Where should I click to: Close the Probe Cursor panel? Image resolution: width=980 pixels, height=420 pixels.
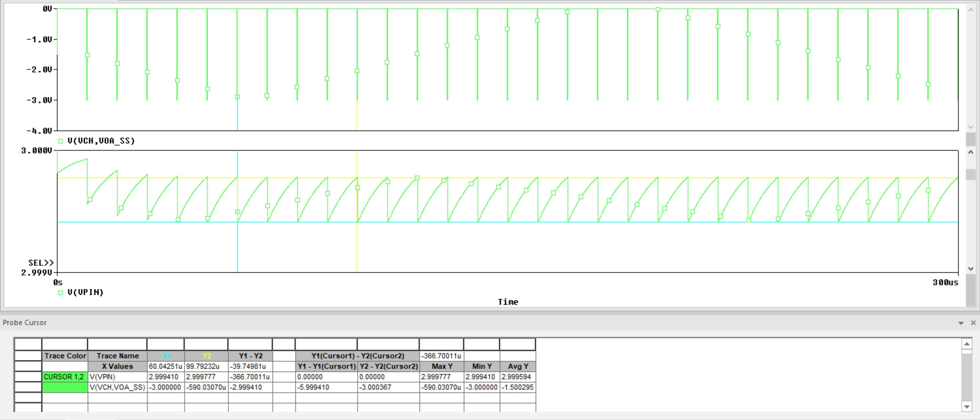pyautogui.click(x=973, y=323)
